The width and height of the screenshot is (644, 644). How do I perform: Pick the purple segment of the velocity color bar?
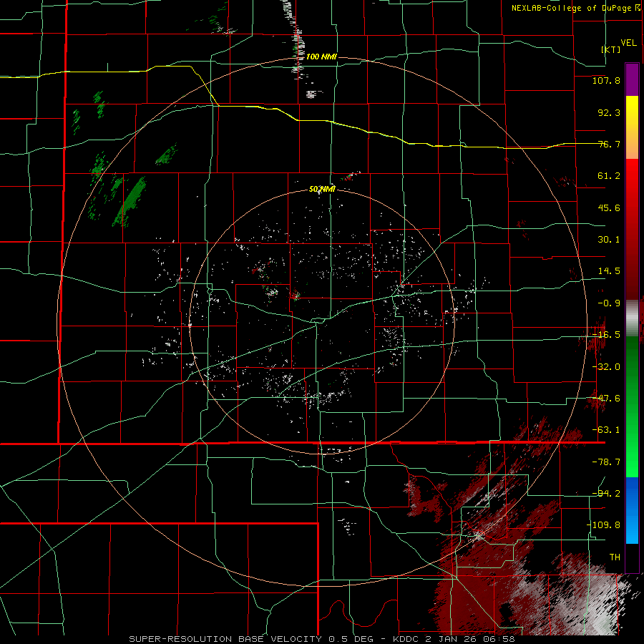point(632,79)
